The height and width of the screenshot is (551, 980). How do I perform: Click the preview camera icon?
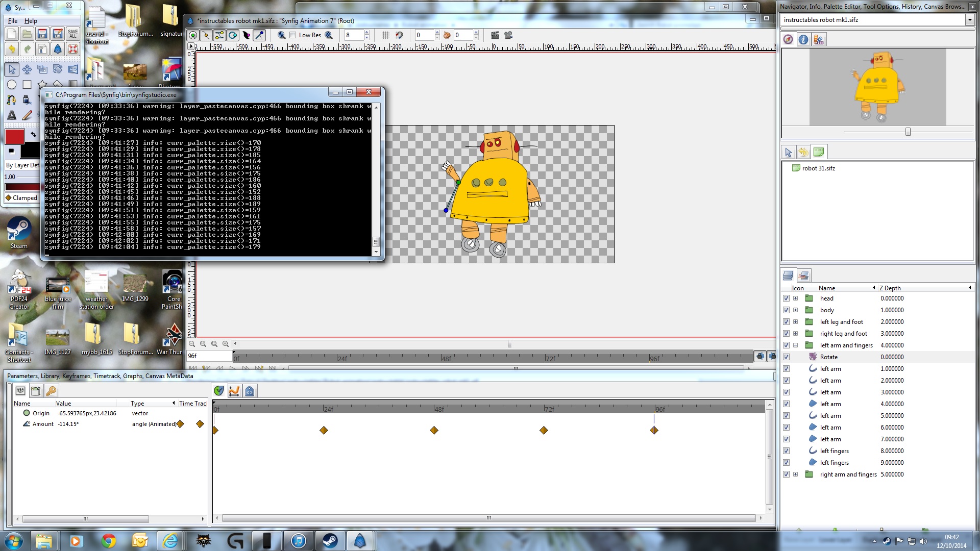(x=508, y=35)
